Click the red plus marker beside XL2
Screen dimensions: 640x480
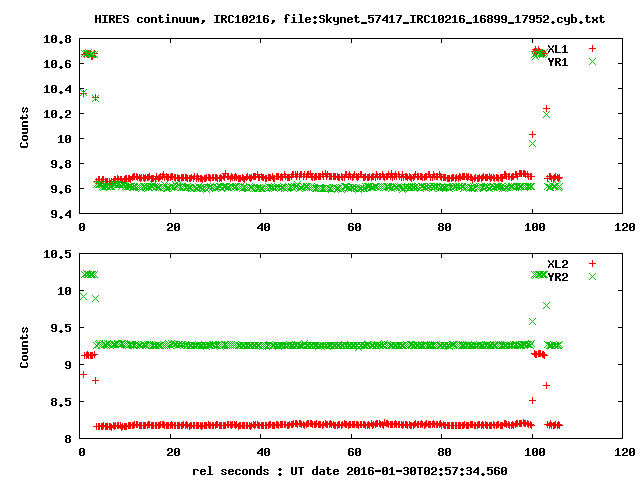click(x=593, y=264)
